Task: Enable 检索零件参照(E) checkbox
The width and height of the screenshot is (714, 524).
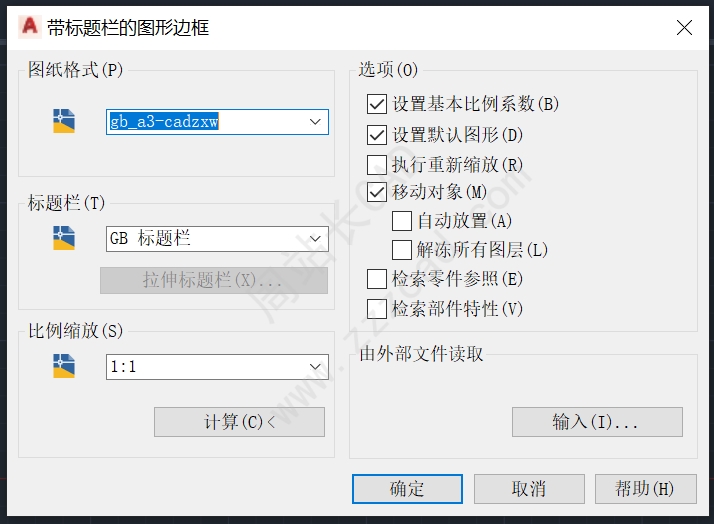Action: pos(377,279)
